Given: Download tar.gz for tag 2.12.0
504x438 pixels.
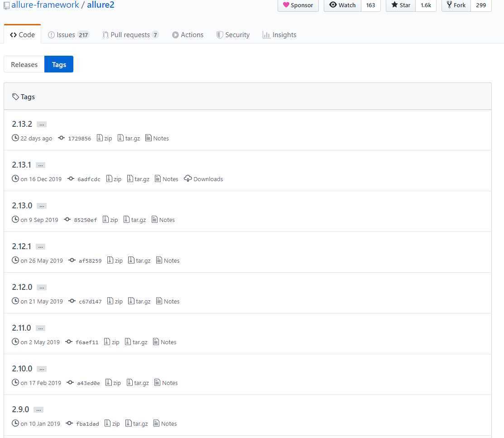Looking at the screenshot, I should click(x=139, y=302).
